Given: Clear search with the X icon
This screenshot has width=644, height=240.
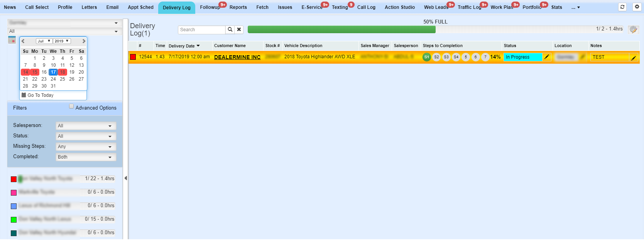Looking at the screenshot, I should tap(239, 30).
